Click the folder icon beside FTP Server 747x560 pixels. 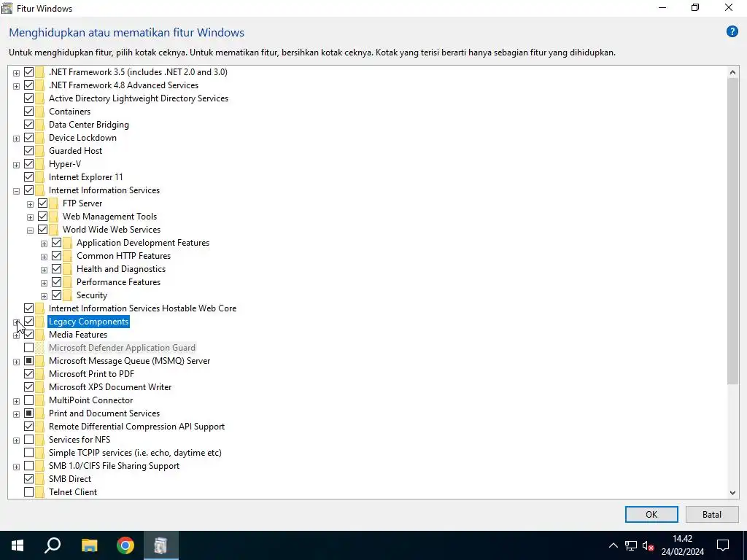tap(53, 203)
